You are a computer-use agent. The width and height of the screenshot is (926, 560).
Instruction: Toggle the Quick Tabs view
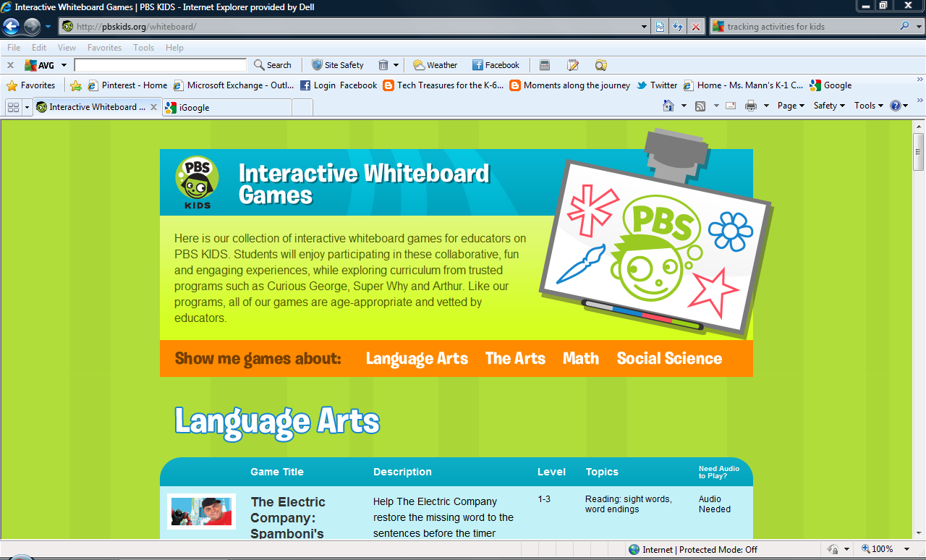click(x=13, y=106)
